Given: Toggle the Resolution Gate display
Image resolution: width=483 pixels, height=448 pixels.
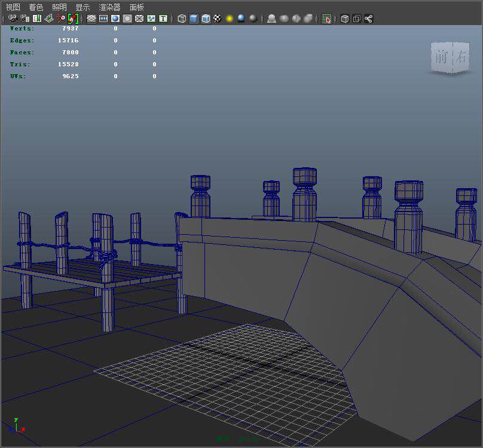Looking at the screenshot, I should click(115, 19).
